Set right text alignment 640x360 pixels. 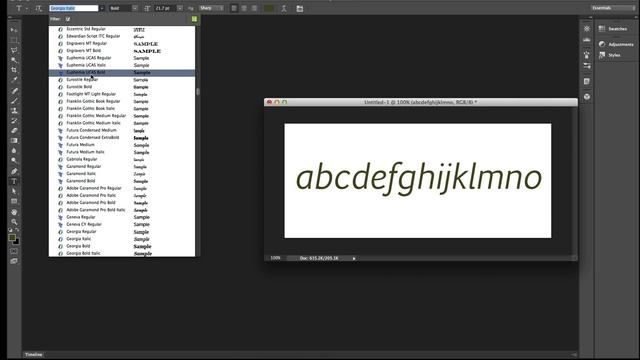pyautogui.click(x=254, y=8)
